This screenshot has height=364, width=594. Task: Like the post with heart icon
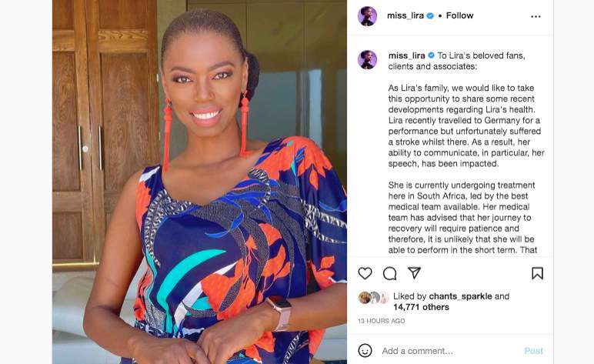[x=365, y=273]
